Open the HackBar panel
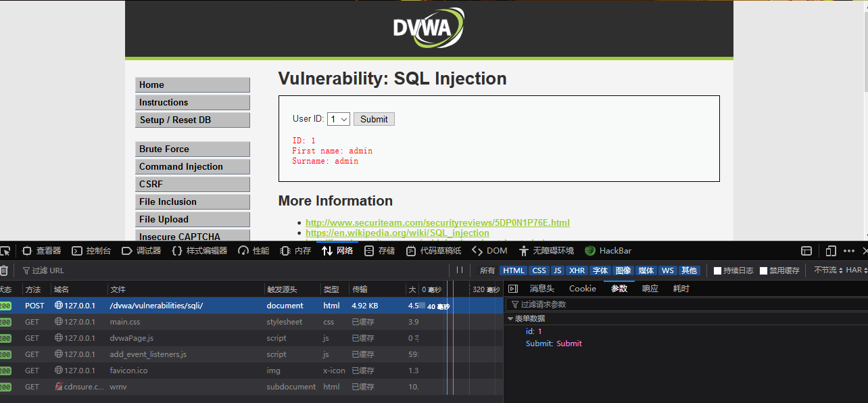 click(608, 251)
